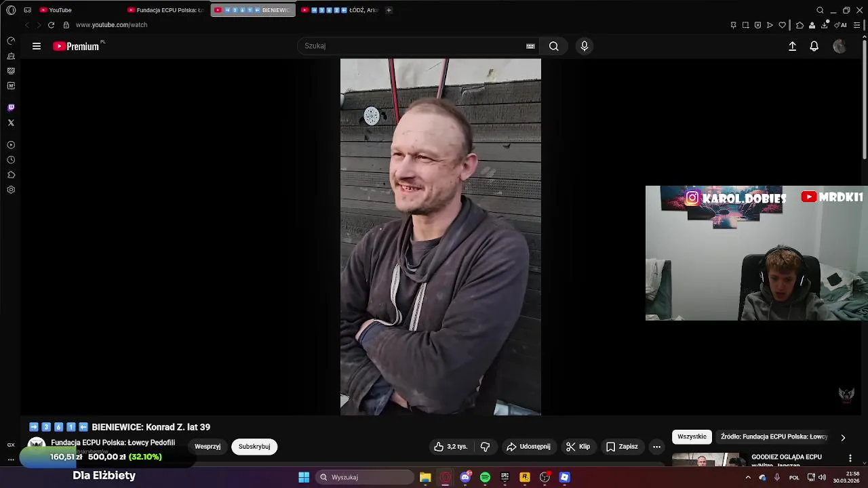Viewport: 868px width, 488px height.
Task: Show hidden tray icons chevron
Action: click(748, 477)
